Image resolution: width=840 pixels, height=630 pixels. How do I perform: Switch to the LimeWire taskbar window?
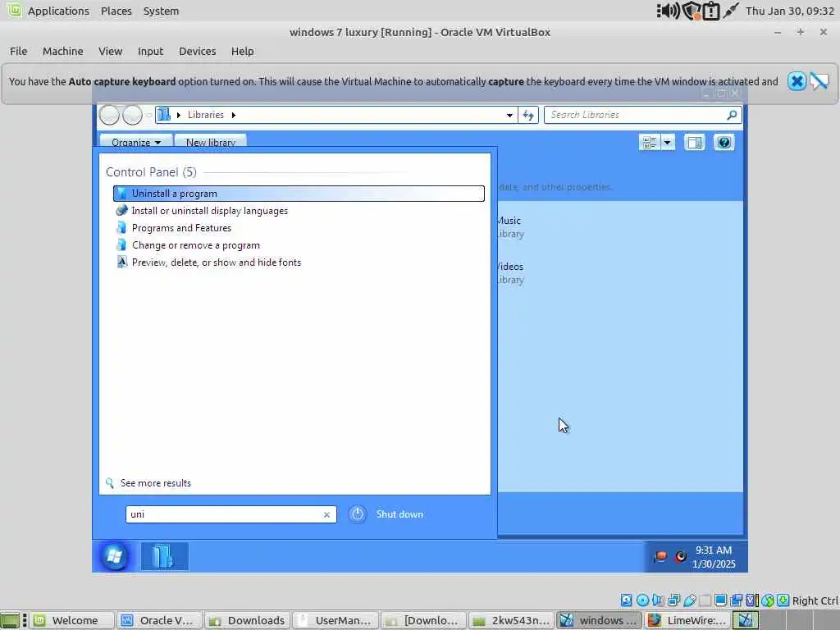(687, 620)
